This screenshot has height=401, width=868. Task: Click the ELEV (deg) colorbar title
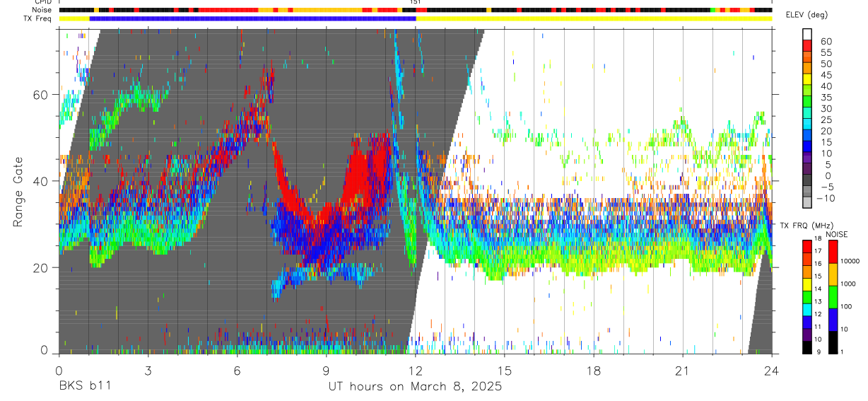pyautogui.click(x=808, y=16)
